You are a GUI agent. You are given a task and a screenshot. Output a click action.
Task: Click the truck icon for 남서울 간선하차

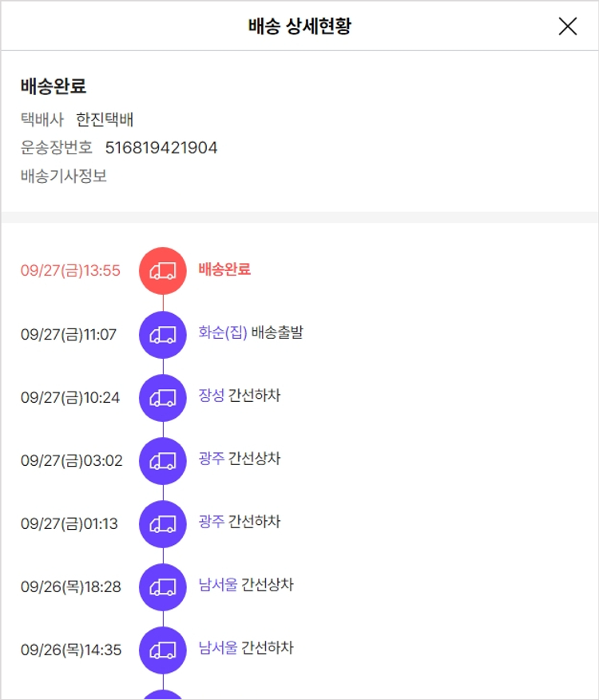[x=163, y=650]
